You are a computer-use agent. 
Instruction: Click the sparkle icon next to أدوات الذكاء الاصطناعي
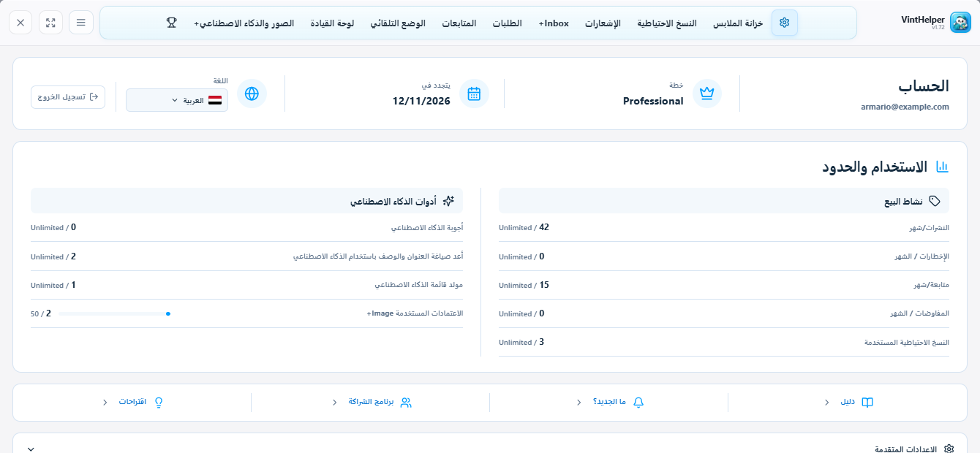[x=448, y=201]
